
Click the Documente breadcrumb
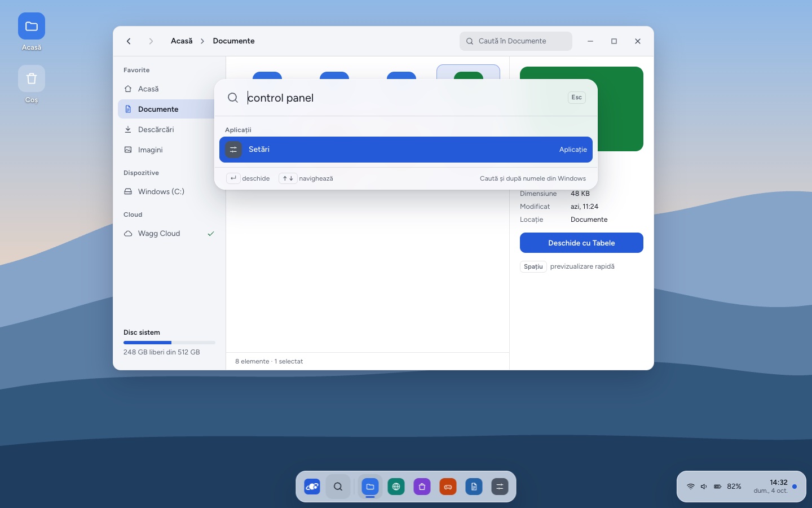coord(233,41)
